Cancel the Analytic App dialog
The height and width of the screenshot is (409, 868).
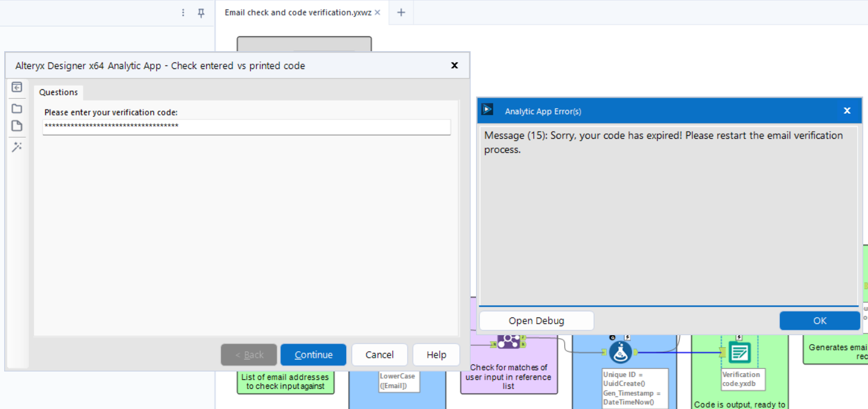[x=379, y=354]
